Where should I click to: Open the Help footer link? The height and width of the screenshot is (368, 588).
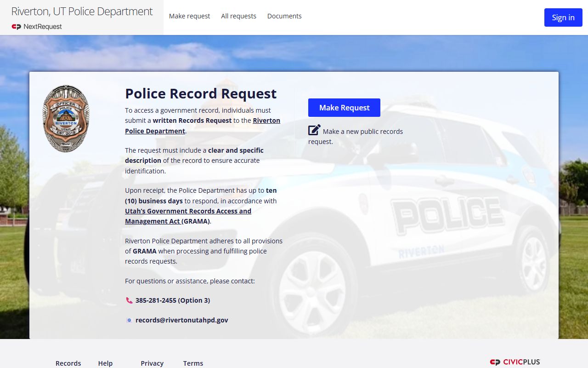pos(105,363)
